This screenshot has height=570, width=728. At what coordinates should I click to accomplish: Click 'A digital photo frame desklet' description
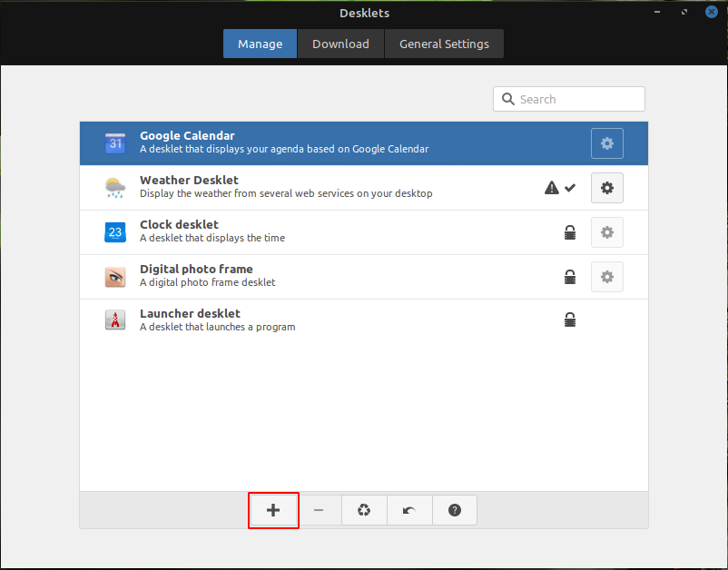click(x=208, y=282)
